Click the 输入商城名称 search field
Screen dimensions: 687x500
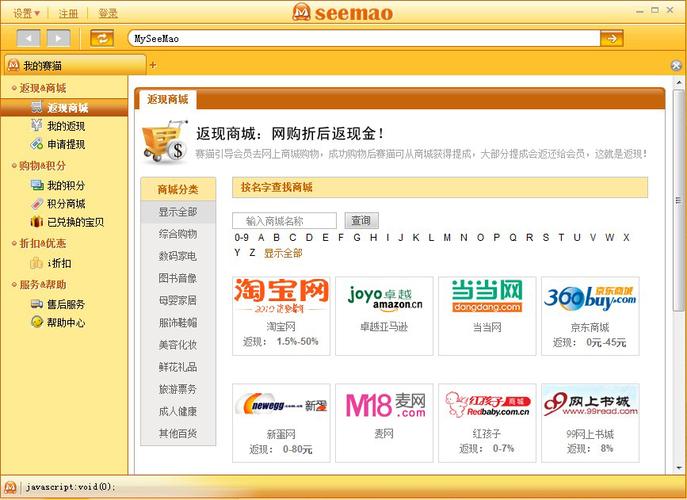(x=284, y=220)
